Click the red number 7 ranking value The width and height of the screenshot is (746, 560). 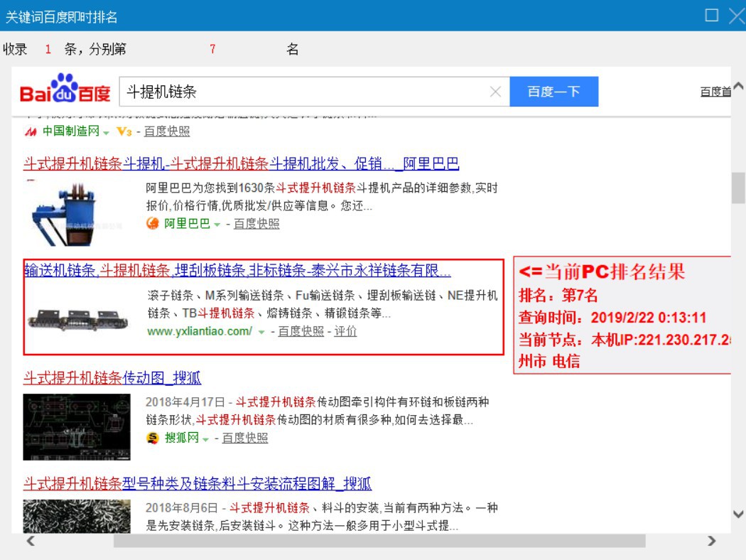click(x=212, y=49)
